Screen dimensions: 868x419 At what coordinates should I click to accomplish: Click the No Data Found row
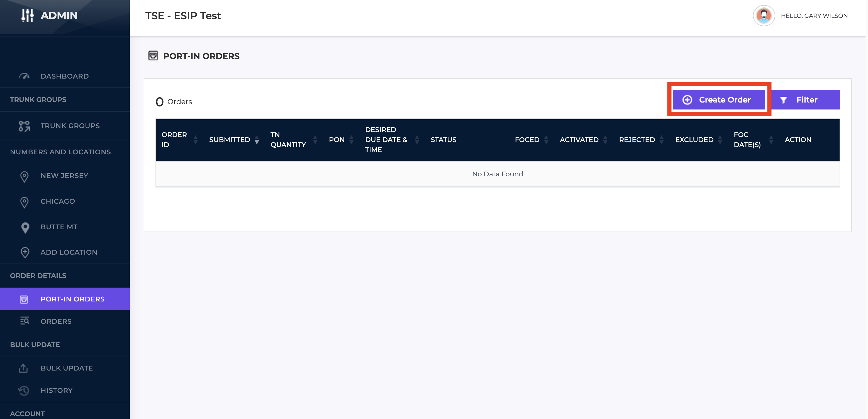point(497,174)
